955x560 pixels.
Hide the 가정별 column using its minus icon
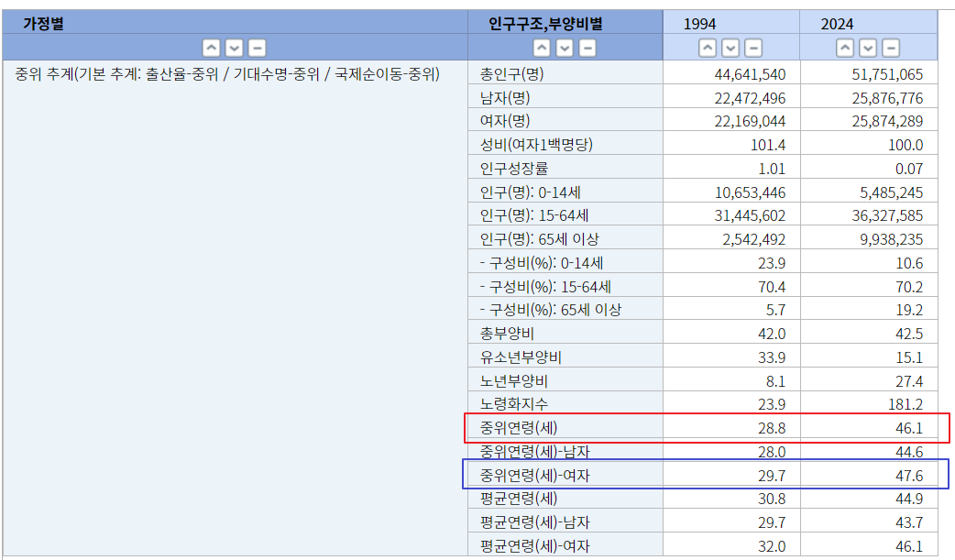click(x=257, y=47)
